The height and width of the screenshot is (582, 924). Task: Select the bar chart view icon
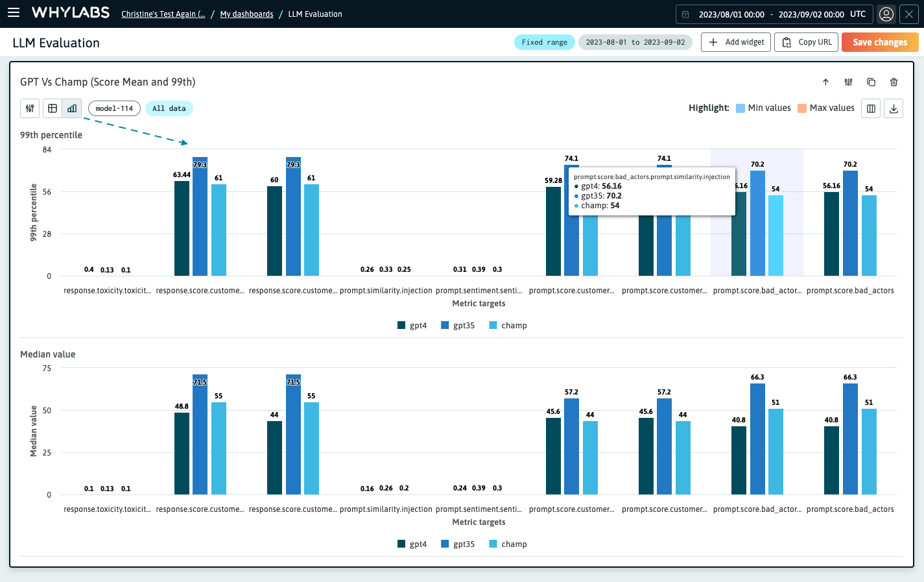click(71, 108)
